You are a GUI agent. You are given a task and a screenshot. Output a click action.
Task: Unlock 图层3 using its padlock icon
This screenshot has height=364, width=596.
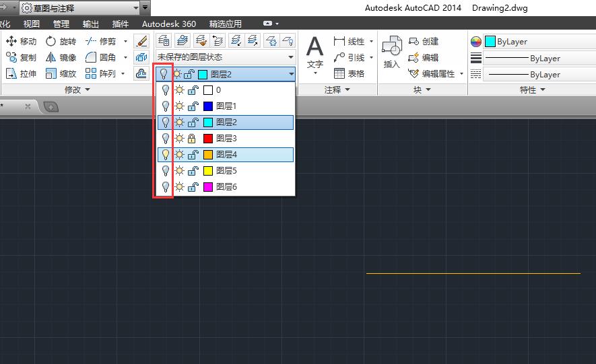(x=192, y=138)
